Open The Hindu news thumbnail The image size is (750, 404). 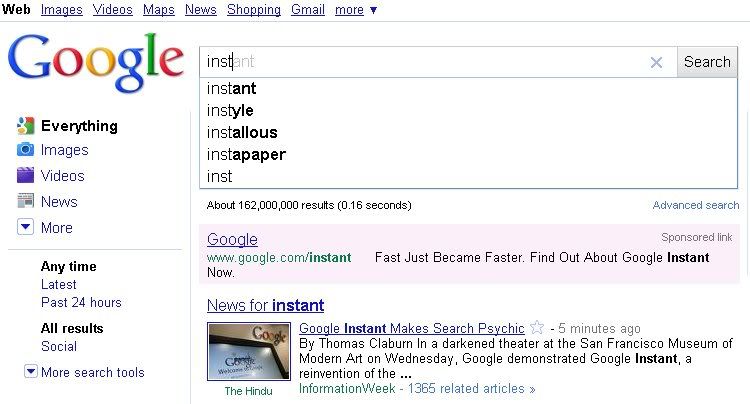247,350
